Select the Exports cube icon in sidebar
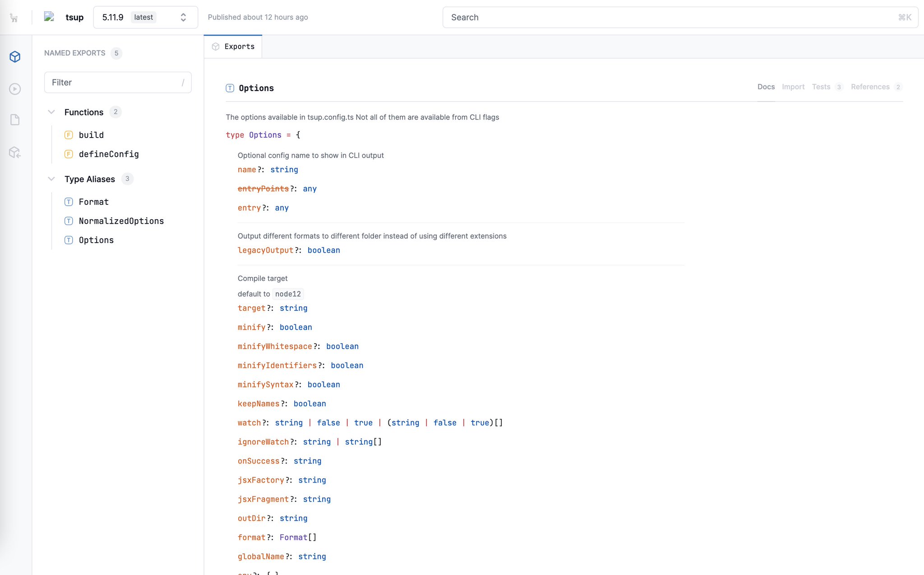The height and width of the screenshot is (575, 924). coord(15,57)
